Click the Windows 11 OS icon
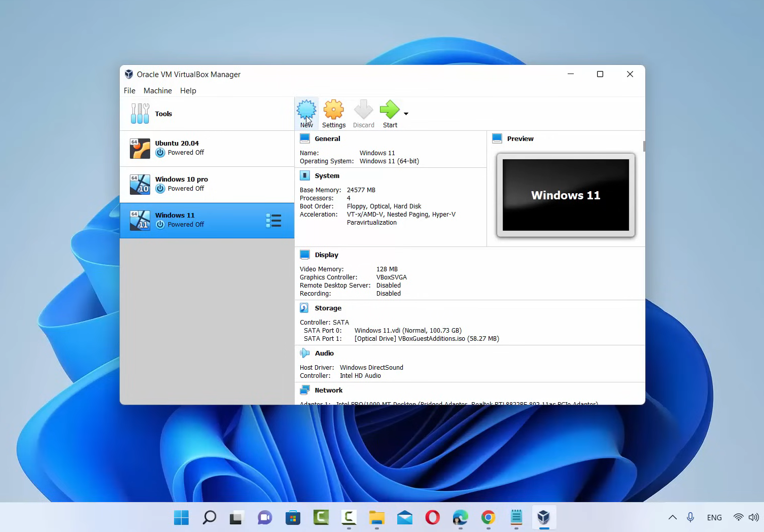This screenshot has width=764, height=532. pyautogui.click(x=140, y=221)
